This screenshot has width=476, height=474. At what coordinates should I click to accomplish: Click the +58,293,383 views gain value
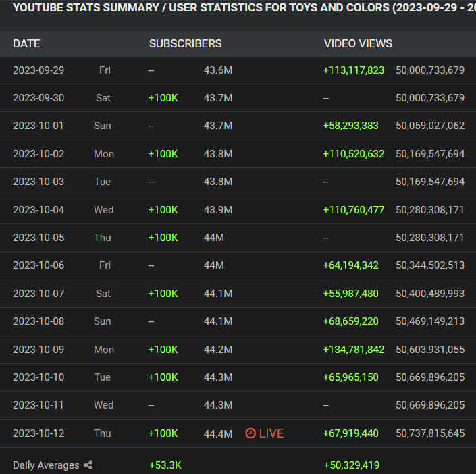(x=350, y=126)
